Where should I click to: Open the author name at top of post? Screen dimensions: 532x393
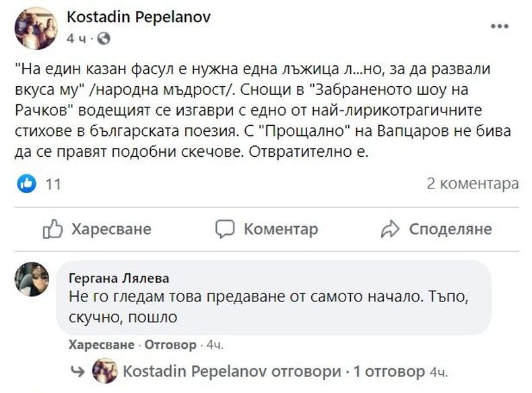tap(139, 17)
